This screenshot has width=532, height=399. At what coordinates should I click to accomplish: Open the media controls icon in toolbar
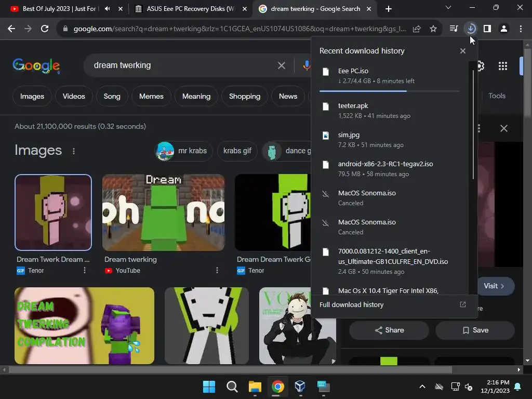(x=454, y=29)
